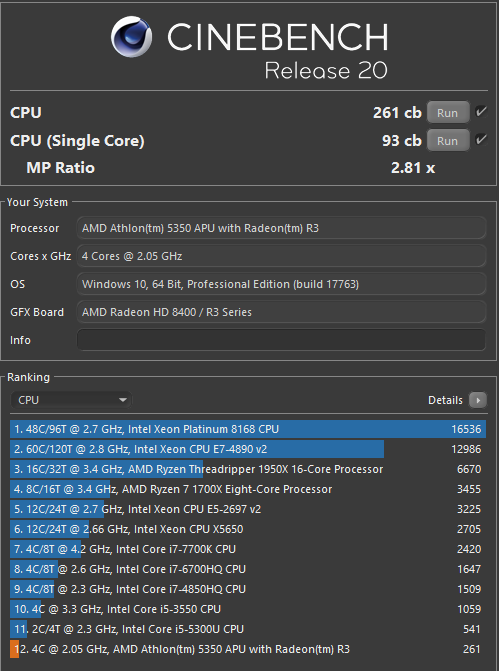Image resolution: width=499 pixels, height=671 pixels.
Task: Select the Xeon Platinum 8168 ranking entry
Action: [248, 429]
